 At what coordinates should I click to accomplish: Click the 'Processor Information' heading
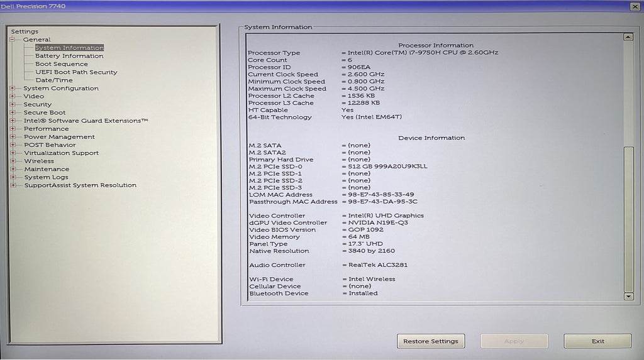tap(436, 45)
